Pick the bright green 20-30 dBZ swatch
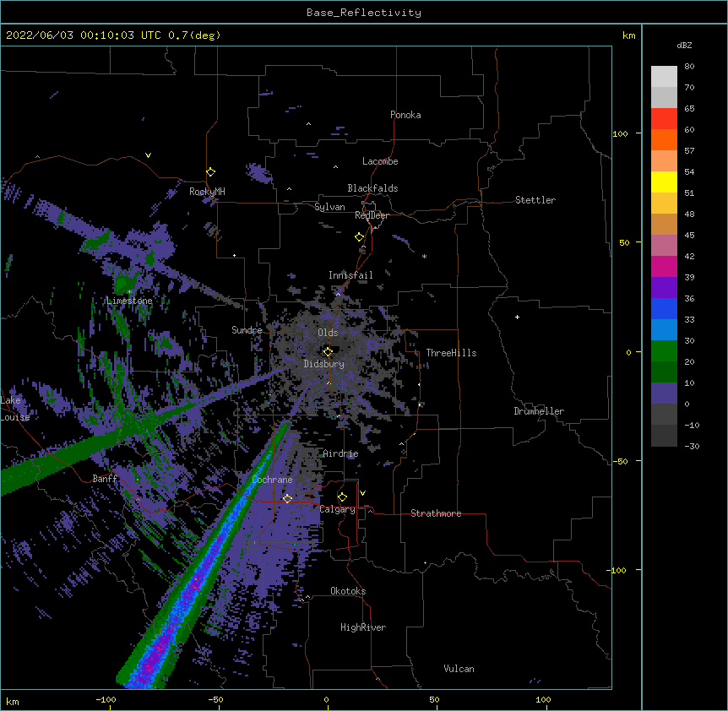The height and width of the screenshot is (711, 728). (664, 351)
